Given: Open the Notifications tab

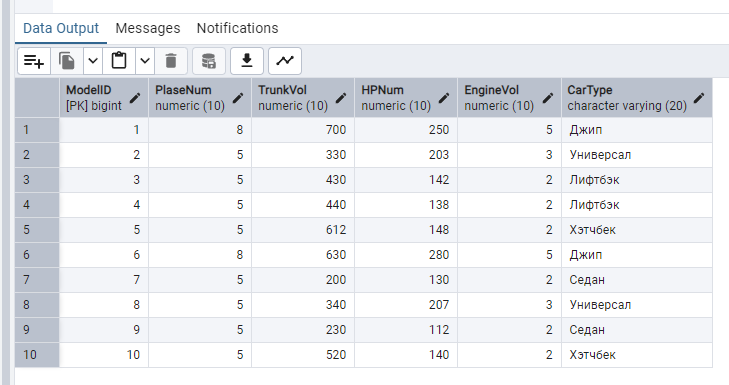Looking at the screenshot, I should [x=238, y=28].
